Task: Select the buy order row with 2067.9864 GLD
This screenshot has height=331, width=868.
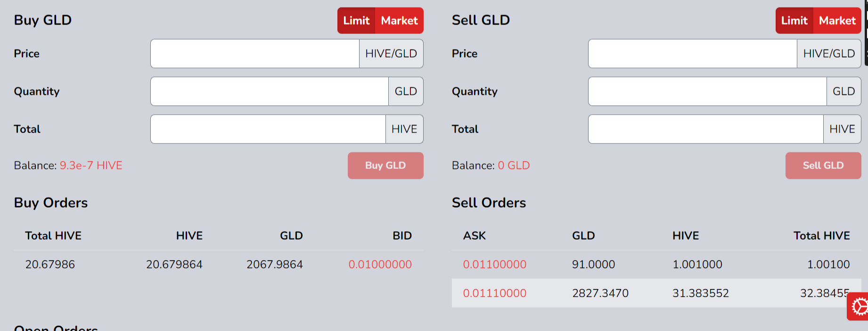Action: (x=219, y=265)
